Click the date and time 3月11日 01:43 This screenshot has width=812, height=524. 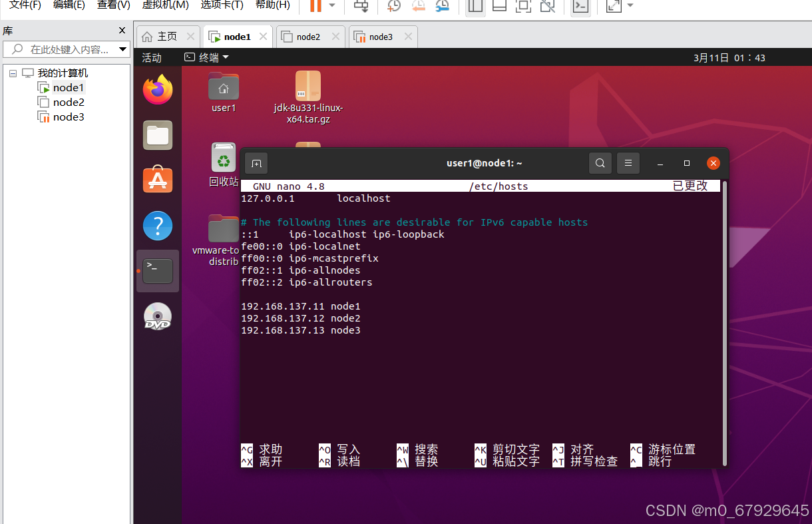pyautogui.click(x=729, y=58)
